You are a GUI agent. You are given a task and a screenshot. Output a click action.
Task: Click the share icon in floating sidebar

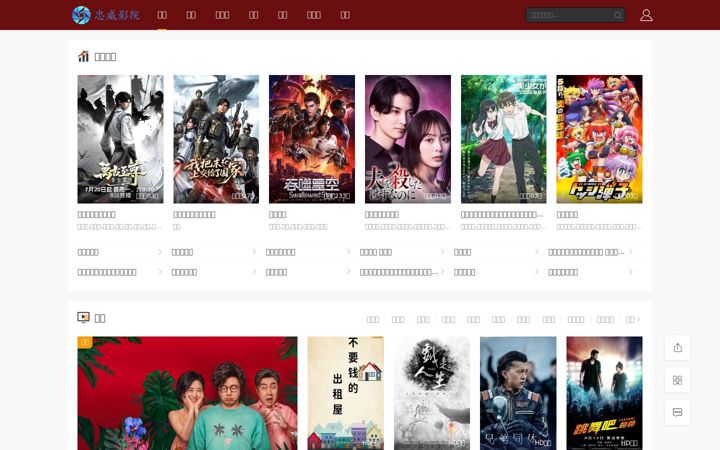tap(677, 348)
